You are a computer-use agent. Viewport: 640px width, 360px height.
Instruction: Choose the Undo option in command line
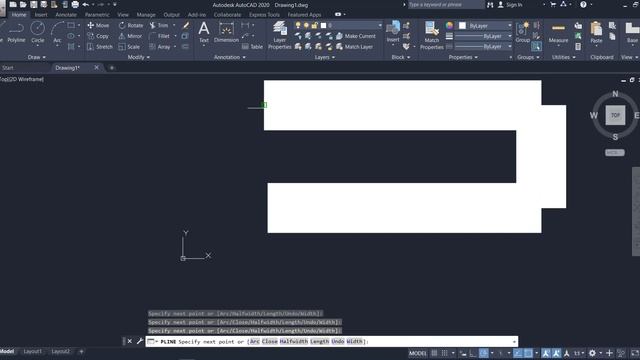(x=338, y=341)
